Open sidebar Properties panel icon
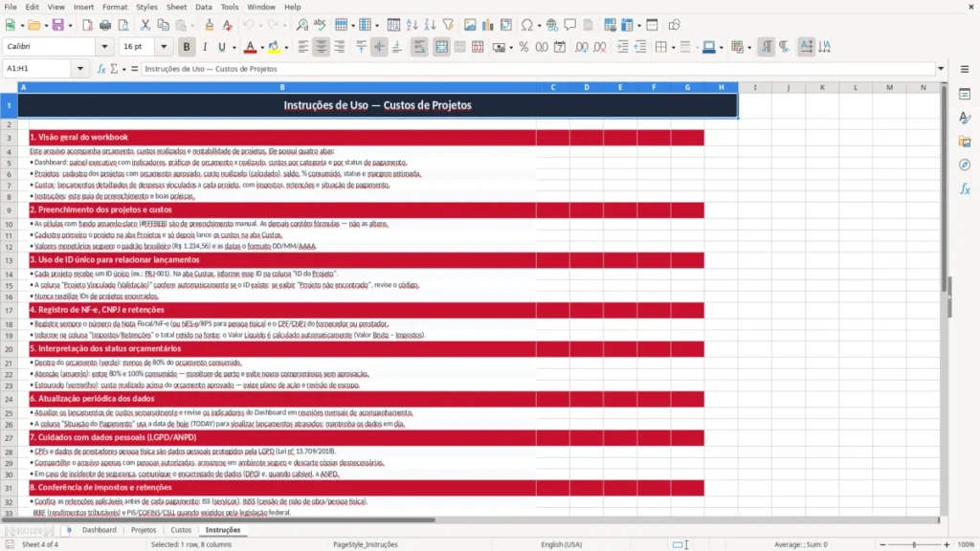Image resolution: width=980 pixels, height=551 pixels. pyautogui.click(x=965, y=94)
